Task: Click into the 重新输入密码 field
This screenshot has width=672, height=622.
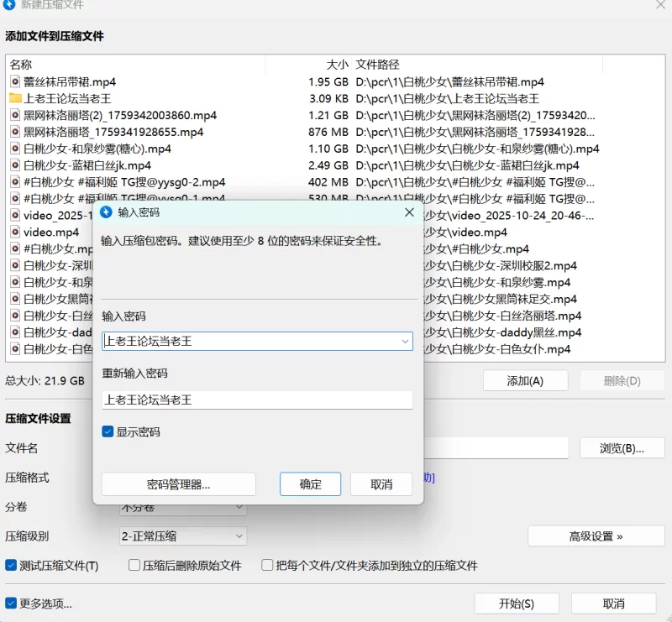Action: click(257, 400)
